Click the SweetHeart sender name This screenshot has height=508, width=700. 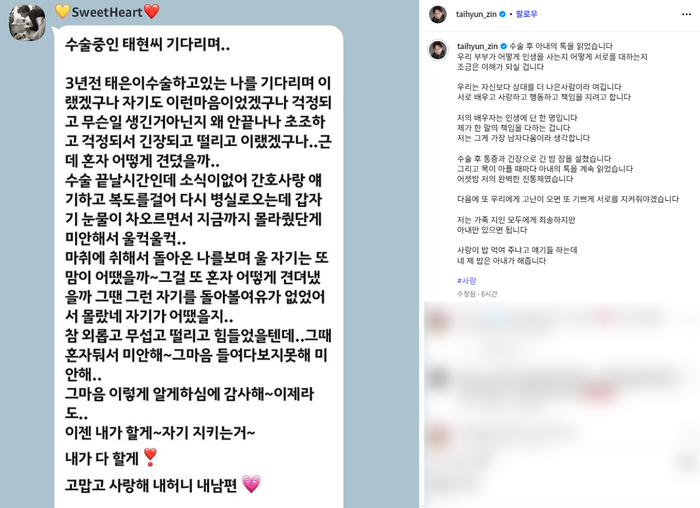107,12
